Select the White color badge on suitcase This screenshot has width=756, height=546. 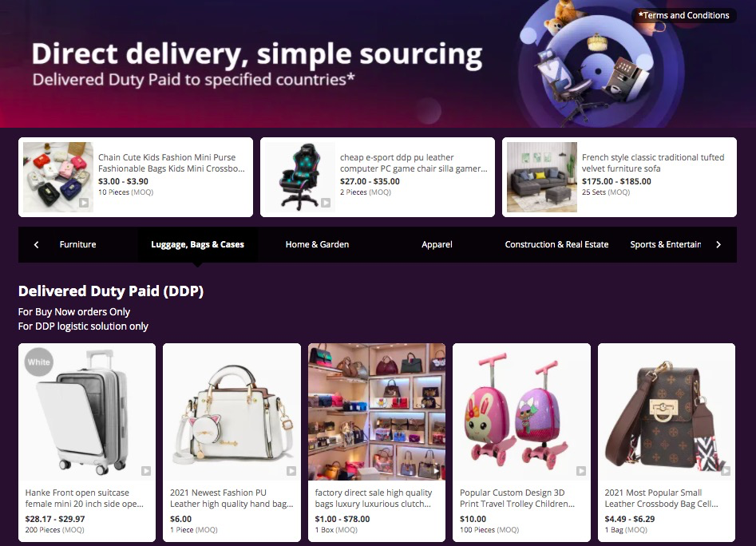(38, 362)
